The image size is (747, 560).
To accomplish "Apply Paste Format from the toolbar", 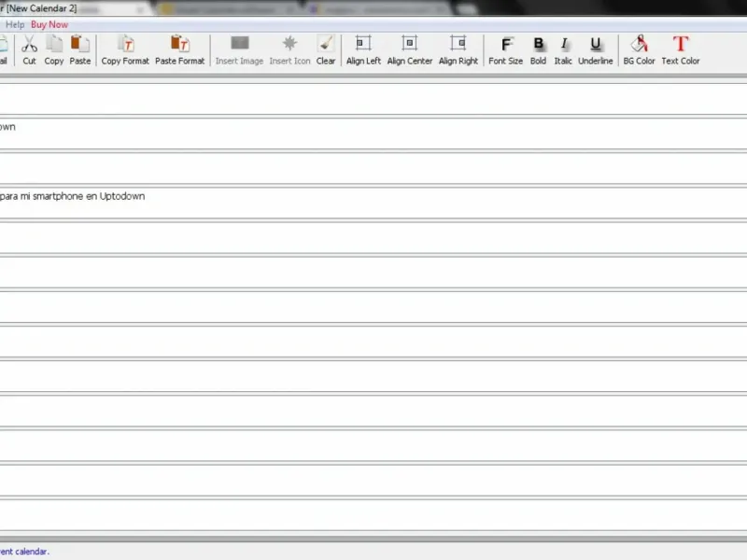I will coord(179,49).
